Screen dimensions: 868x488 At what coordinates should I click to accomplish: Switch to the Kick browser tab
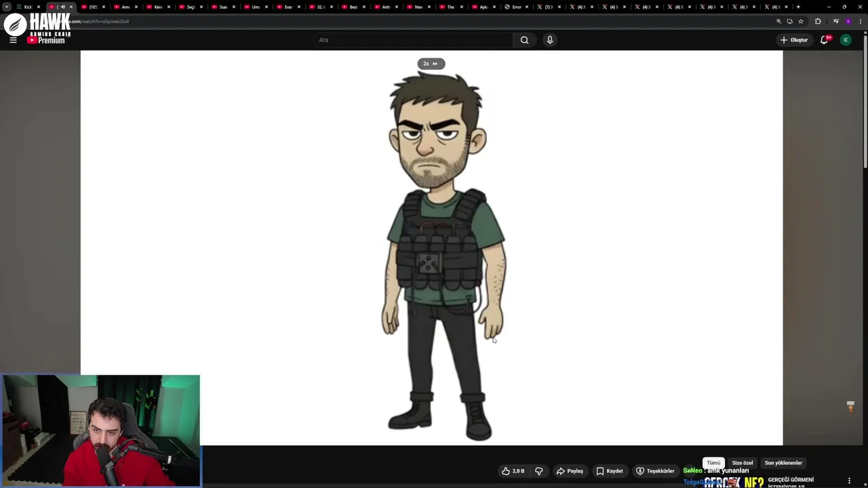click(x=28, y=7)
